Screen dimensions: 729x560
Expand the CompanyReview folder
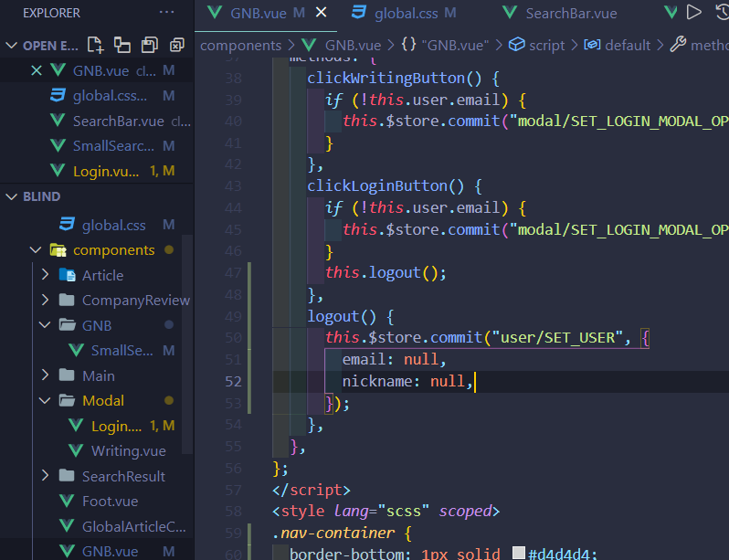(x=45, y=300)
